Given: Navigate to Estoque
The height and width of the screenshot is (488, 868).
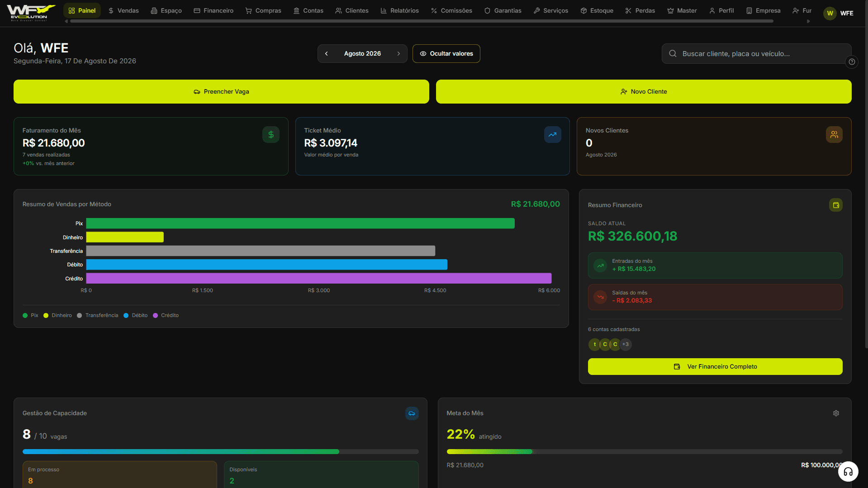Looking at the screenshot, I should (x=597, y=10).
